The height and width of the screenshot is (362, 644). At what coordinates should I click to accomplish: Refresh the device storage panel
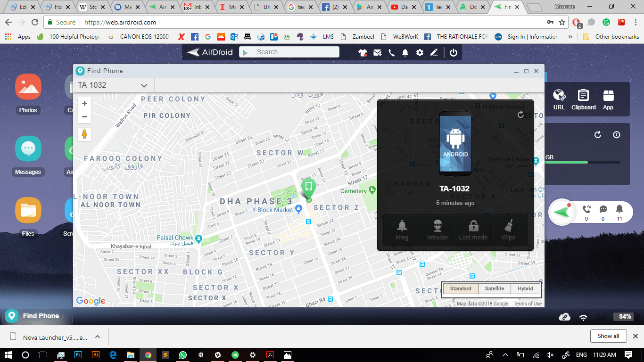click(598, 135)
